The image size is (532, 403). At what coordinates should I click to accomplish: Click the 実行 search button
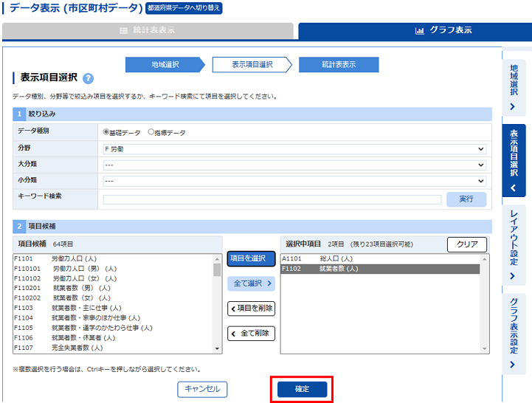[x=466, y=199]
